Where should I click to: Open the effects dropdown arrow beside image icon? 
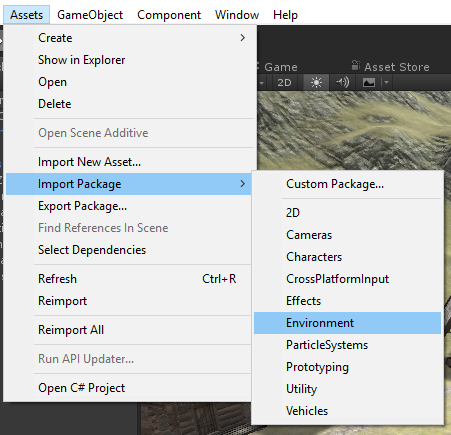tap(386, 82)
